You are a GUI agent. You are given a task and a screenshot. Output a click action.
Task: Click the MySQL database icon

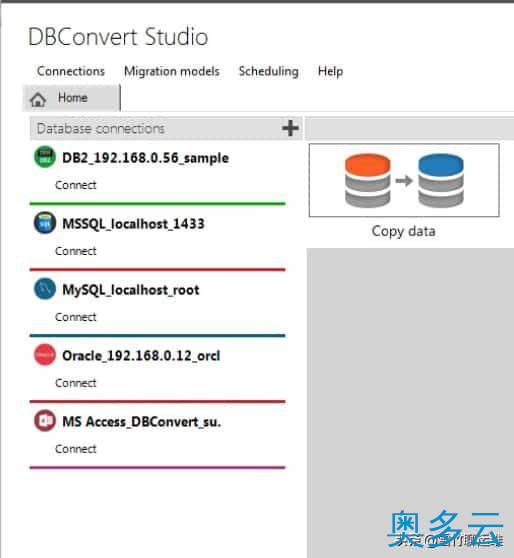click(45, 289)
